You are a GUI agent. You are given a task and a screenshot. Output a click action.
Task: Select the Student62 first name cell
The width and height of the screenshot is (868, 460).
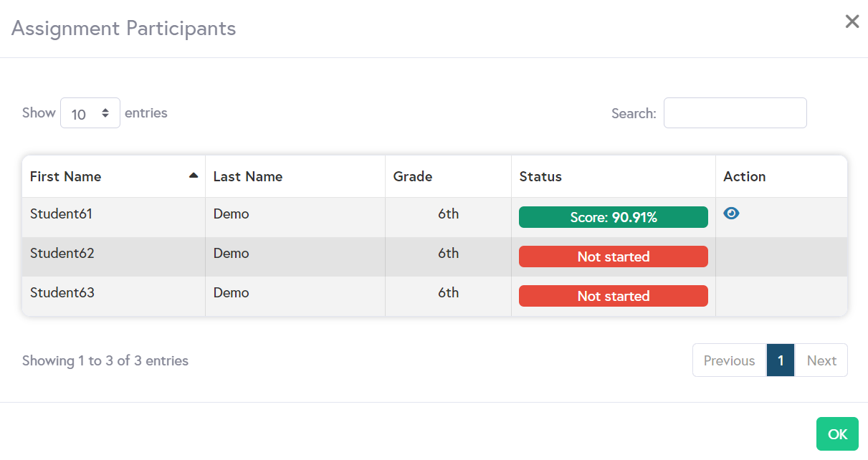(x=62, y=253)
